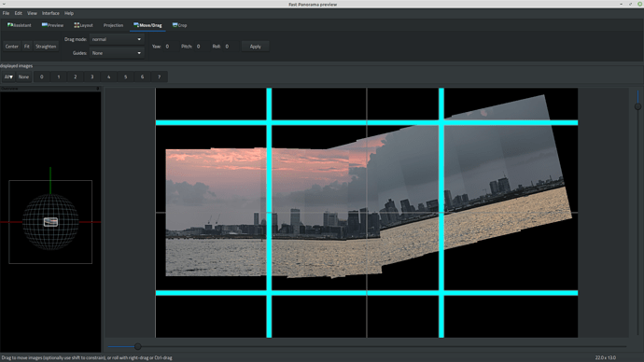
Task: Click the Straighten button
Action: [46, 47]
